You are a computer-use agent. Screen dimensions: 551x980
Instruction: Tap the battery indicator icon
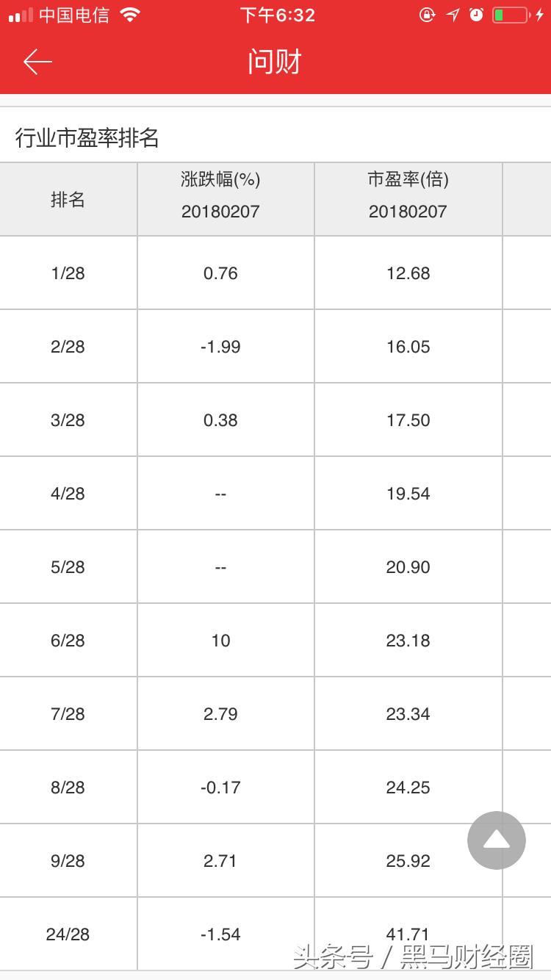click(512, 15)
